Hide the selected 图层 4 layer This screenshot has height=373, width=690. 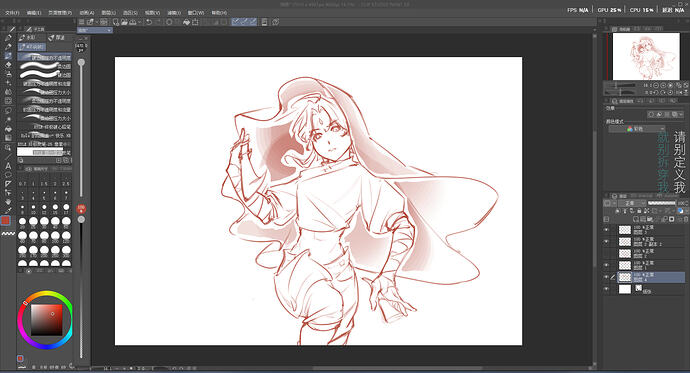pyautogui.click(x=606, y=277)
